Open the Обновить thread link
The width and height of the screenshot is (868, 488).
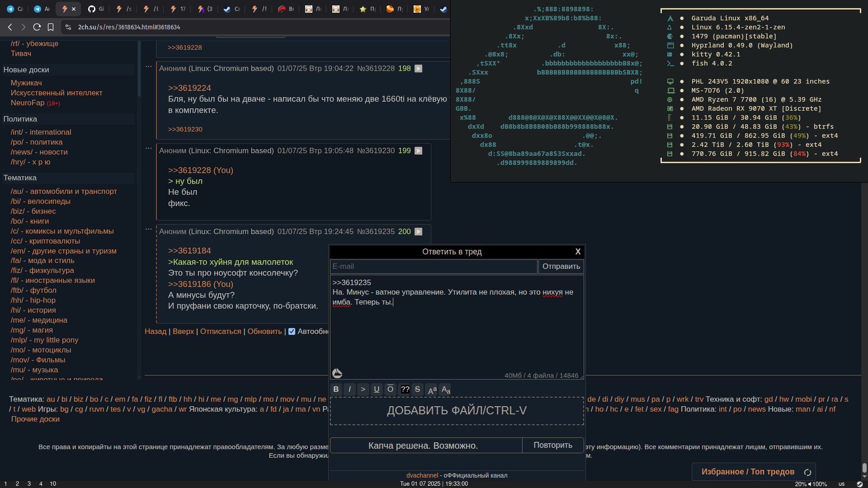[x=264, y=332]
